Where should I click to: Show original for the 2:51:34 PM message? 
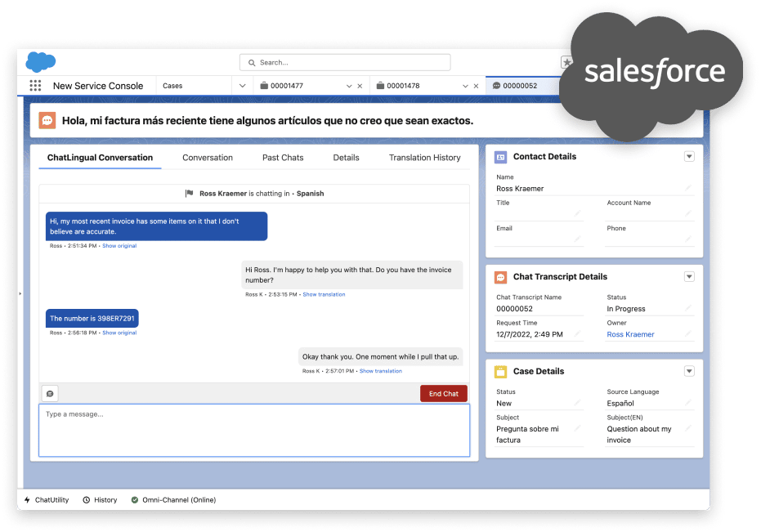pos(119,246)
